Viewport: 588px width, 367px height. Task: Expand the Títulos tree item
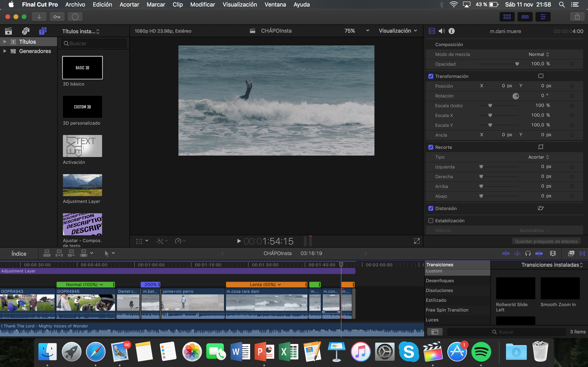point(4,41)
